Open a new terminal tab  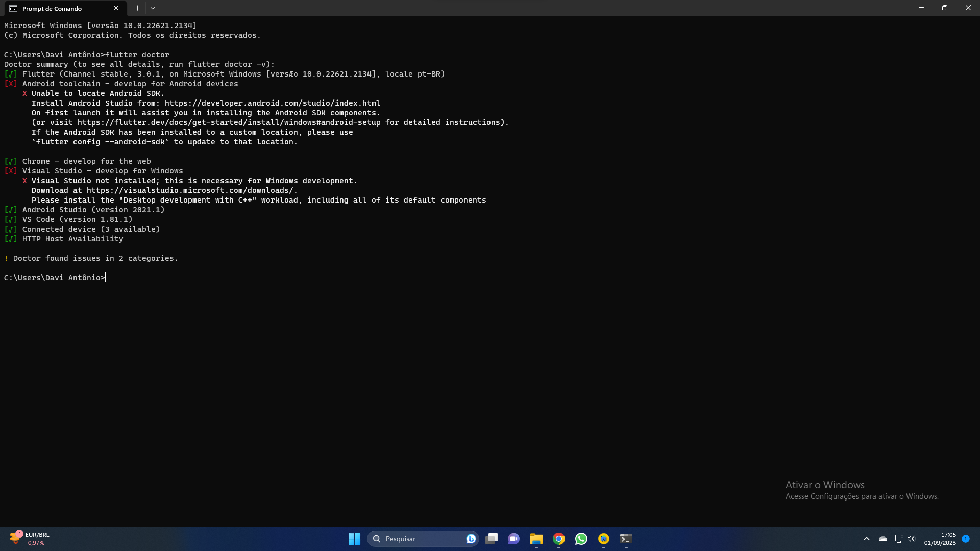click(x=137, y=8)
